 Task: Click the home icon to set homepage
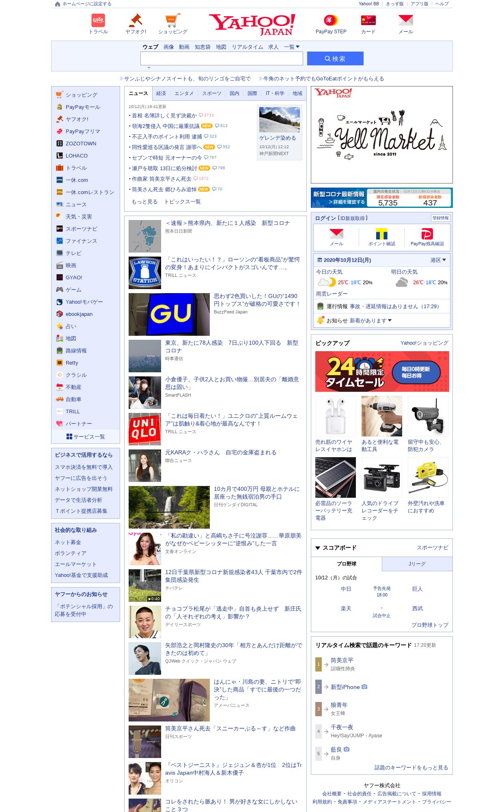pyautogui.click(x=58, y=4)
